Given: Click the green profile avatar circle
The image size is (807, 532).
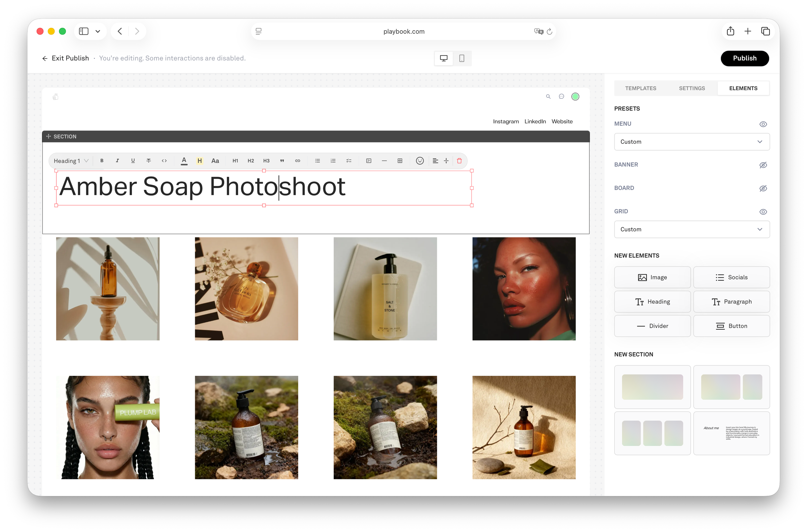Looking at the screenshot, I should [575, 97].
